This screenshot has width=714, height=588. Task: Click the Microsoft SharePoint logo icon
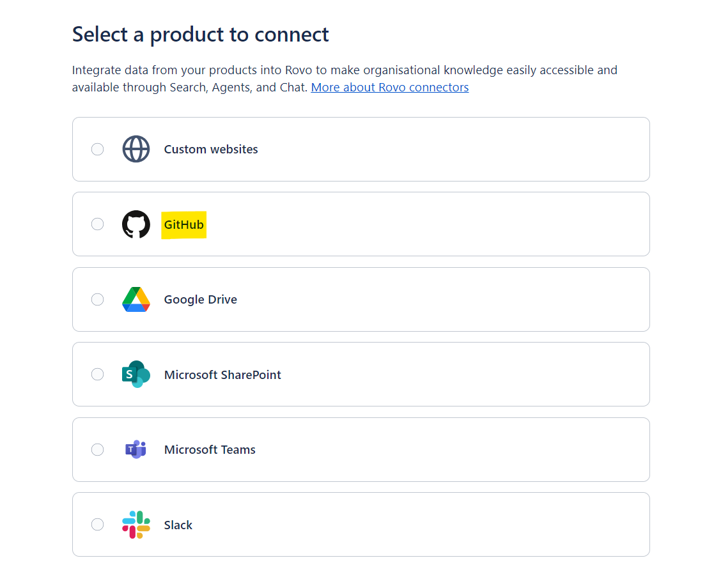[136, 375]
